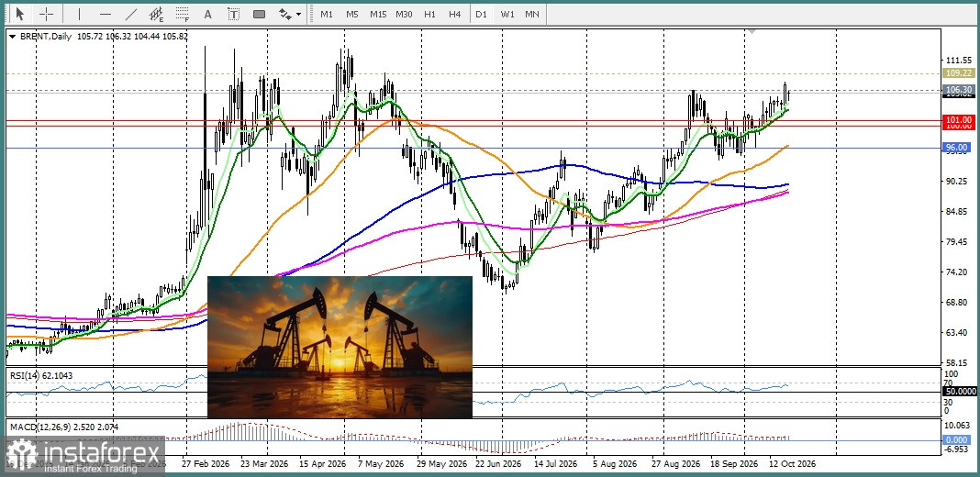
Task: Choose the equidistant channel tool
Action: tap(156, 14)
